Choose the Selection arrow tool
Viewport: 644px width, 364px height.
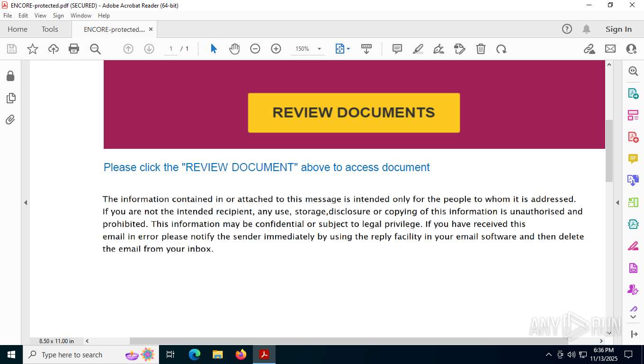tap(214, 49)
